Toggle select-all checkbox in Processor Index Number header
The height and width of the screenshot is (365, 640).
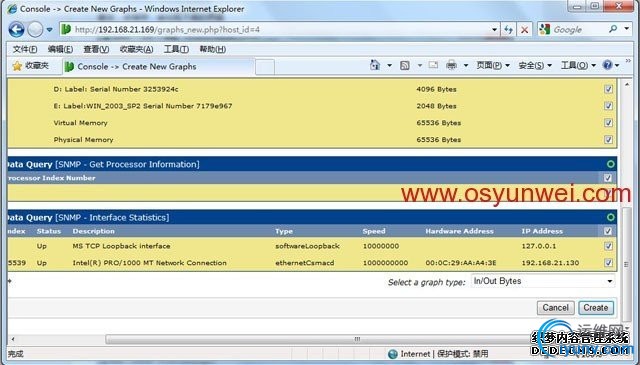point(608,178)
